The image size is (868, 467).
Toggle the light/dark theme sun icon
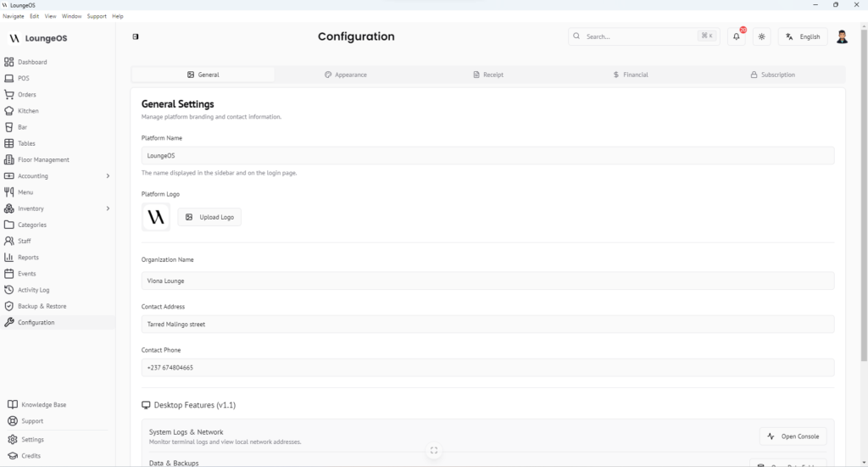coord(762,36)
